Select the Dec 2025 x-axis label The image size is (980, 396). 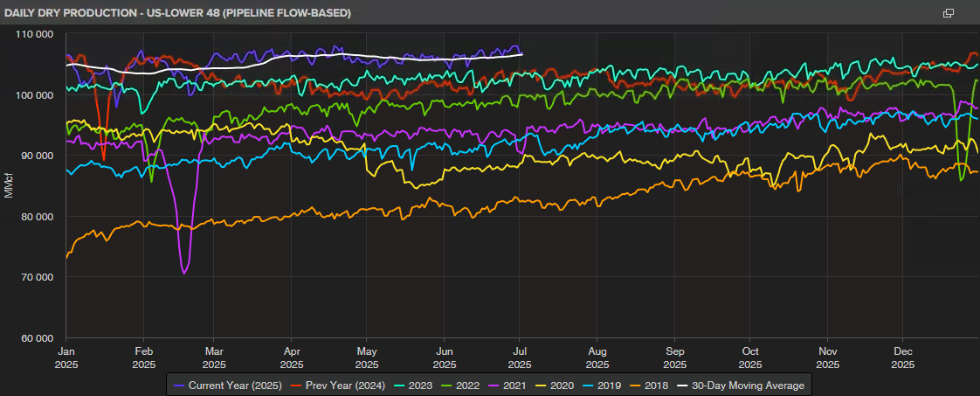coord(902,358)
